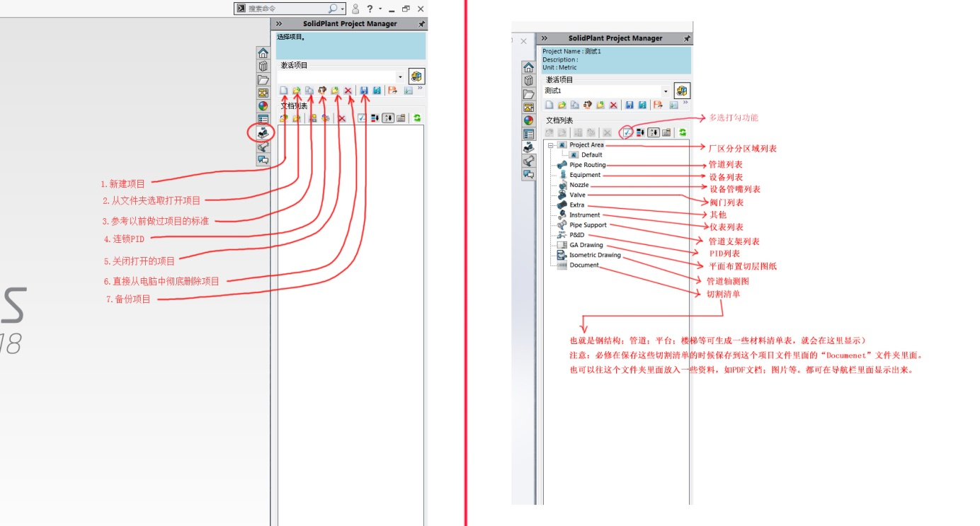Select the Document tree item
Image resolution: width=980 pixels, height=526 pixels.
(584, 265)
